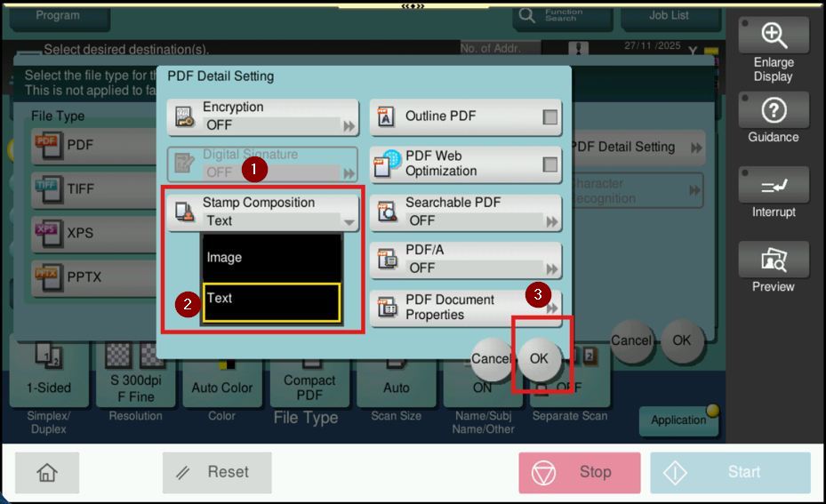Click the Guidance question mark icon
Screen dimensions: 826x504
click(774, 110)
